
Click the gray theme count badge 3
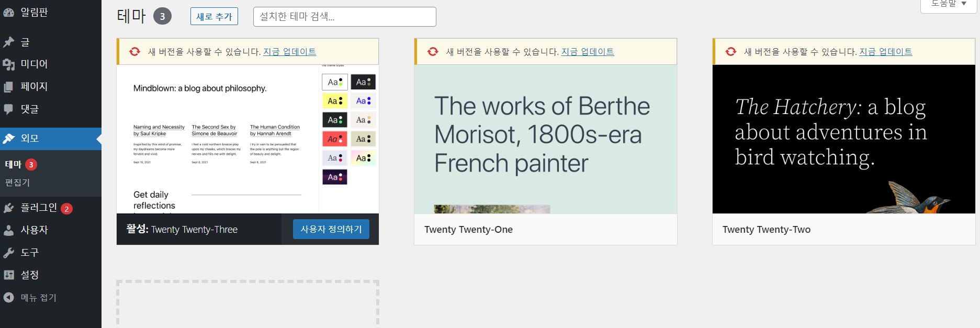(162, 16)
